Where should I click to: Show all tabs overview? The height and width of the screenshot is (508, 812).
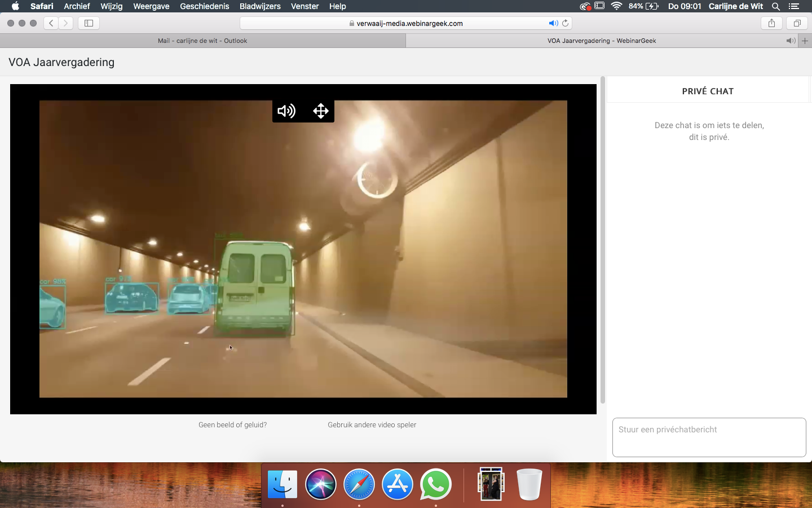coord(797,23)
